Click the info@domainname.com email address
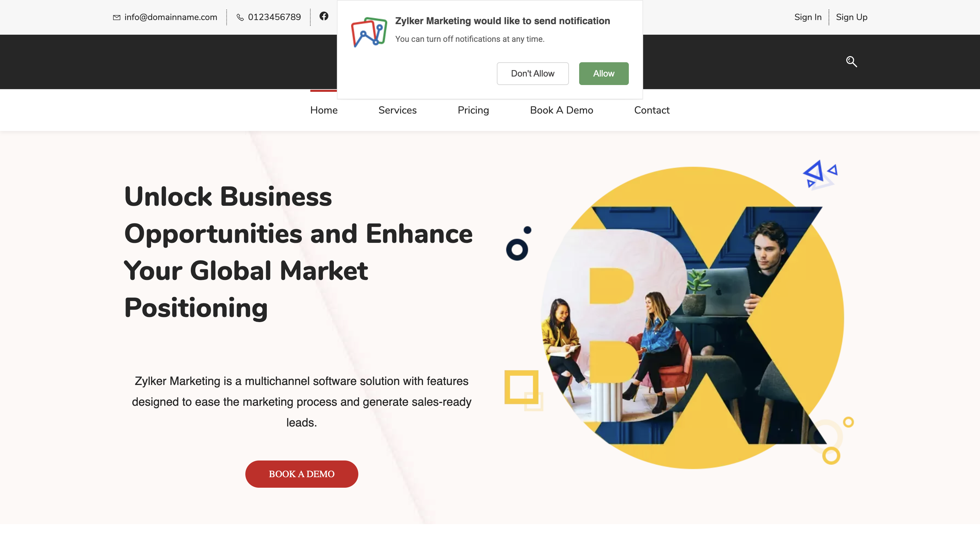The width and height of the screenshot is (980, 536). pos(171,17)
